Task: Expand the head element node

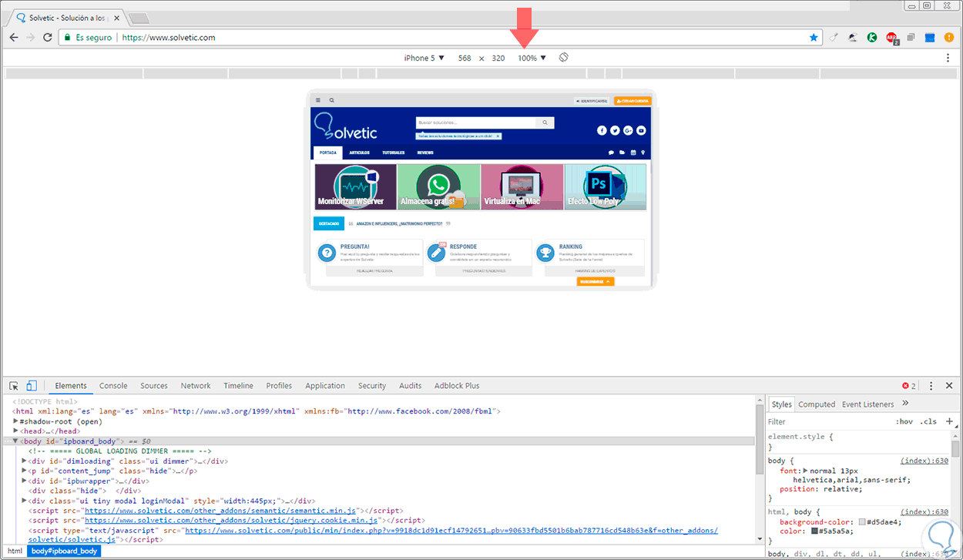Action: click(15, 431)
